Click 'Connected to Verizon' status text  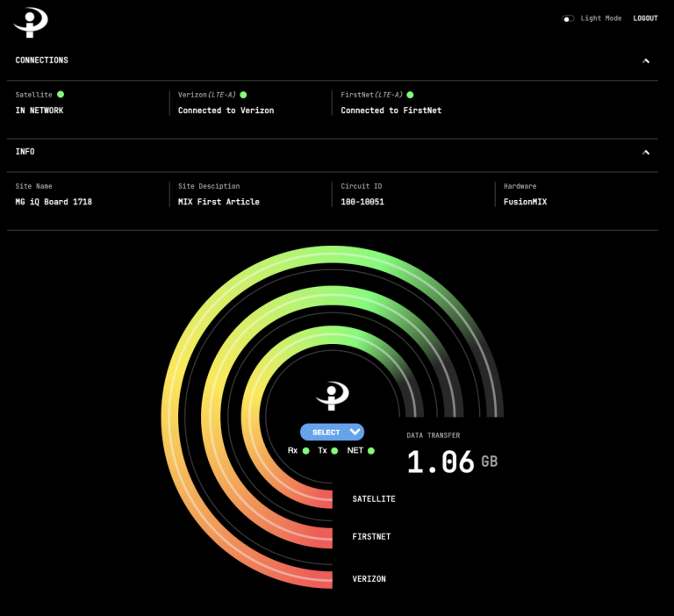(226, 111)
